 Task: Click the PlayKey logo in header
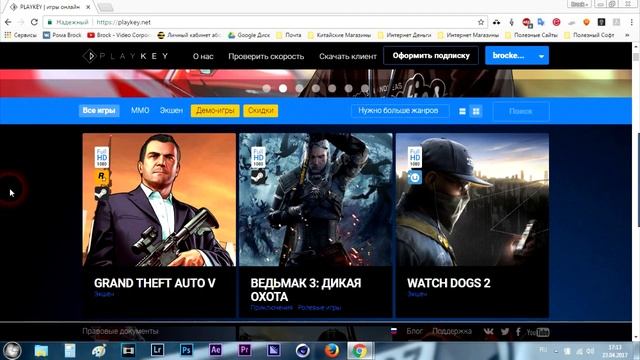[x=126, y=56]
